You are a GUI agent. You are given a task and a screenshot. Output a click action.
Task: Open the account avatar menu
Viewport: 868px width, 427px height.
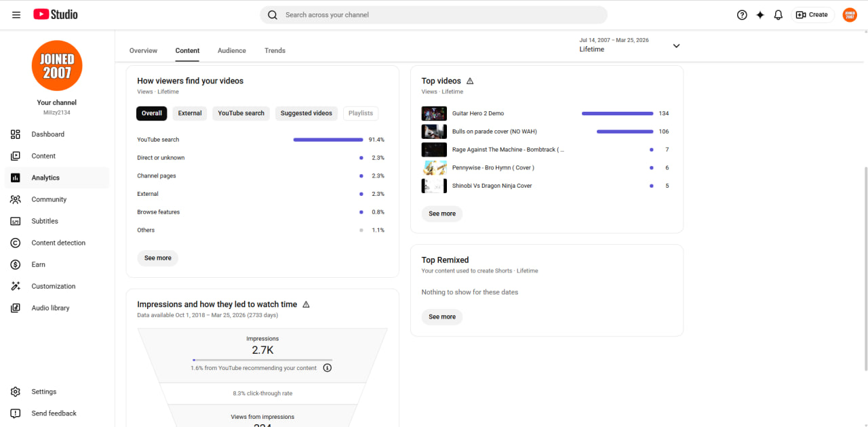[x=850, y=15]
